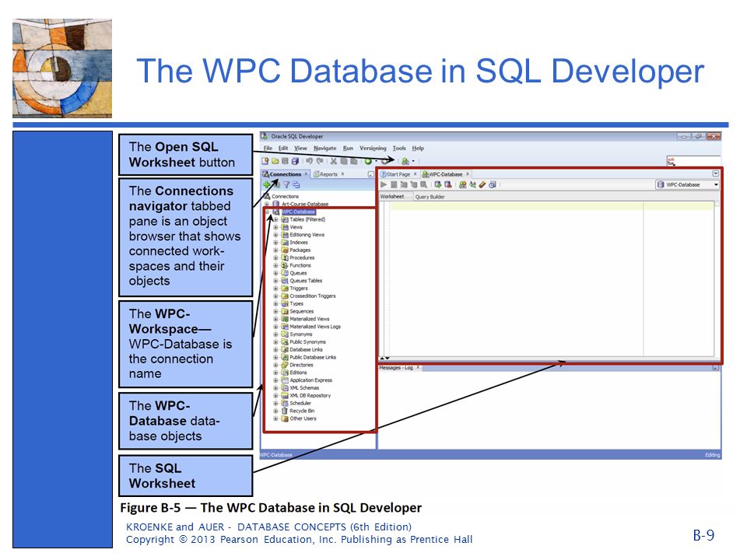Select the Application Express tree item
This screenshot has width=747, height=560.
(x=310, y=380)
